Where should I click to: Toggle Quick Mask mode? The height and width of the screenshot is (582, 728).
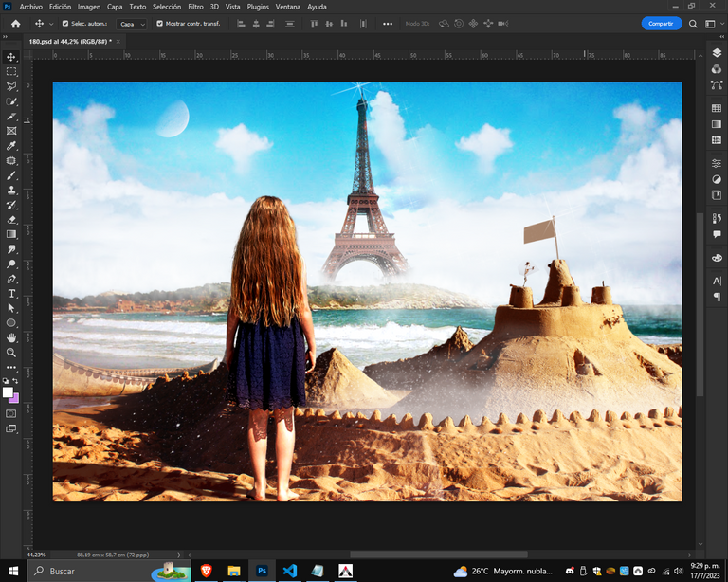pos(11,413)
